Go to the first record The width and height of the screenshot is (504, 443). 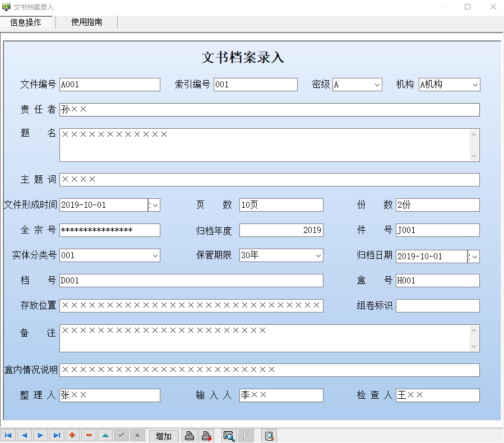point(8,435)
